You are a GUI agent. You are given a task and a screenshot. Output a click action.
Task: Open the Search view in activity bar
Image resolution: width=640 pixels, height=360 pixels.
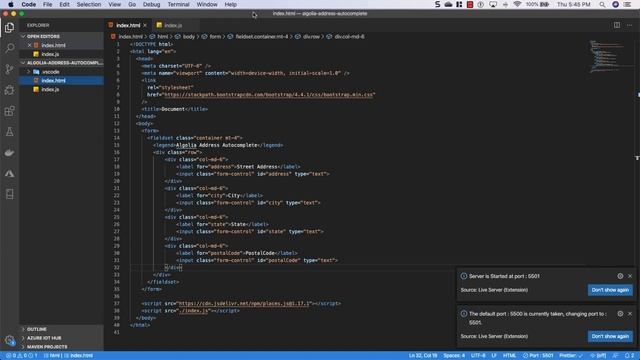(9, 48)
